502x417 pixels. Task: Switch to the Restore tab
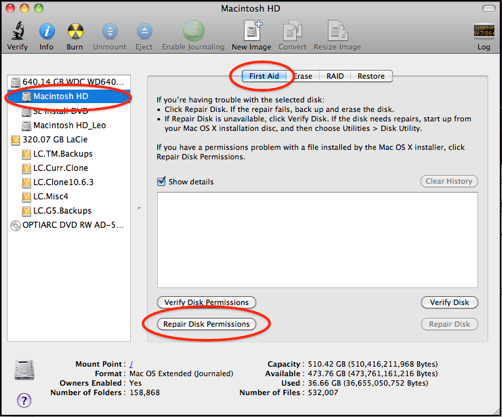(x=371, y=76)
